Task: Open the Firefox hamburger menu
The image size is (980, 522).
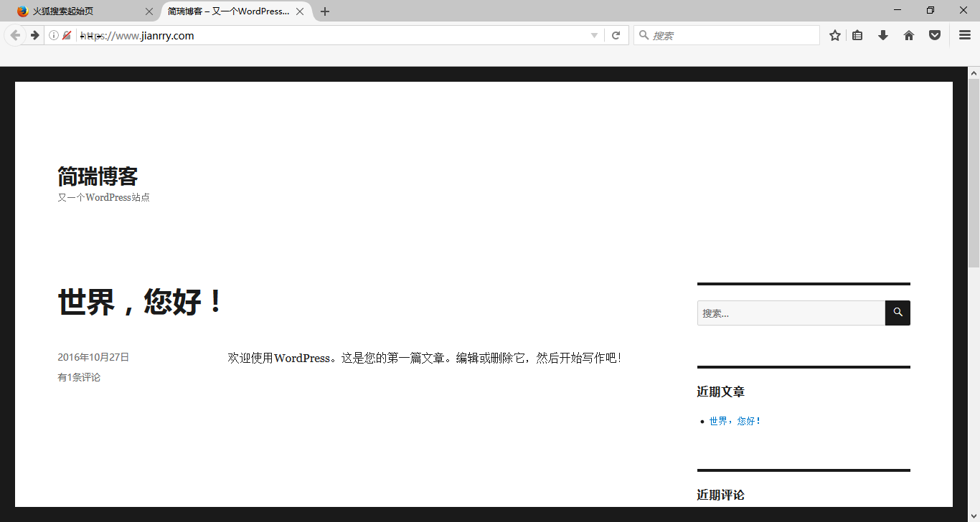Action: coord(965,35)
